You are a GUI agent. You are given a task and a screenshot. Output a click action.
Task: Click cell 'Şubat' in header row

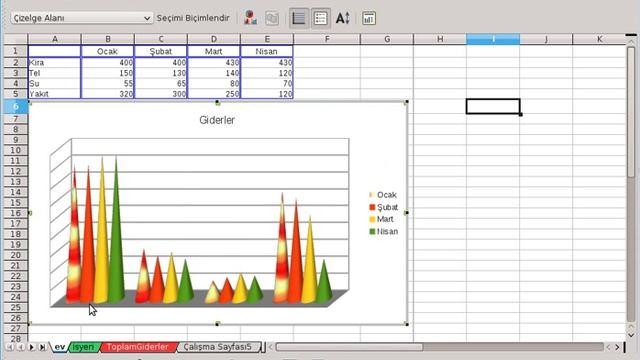pyautogui.click(x=161, y=51)
